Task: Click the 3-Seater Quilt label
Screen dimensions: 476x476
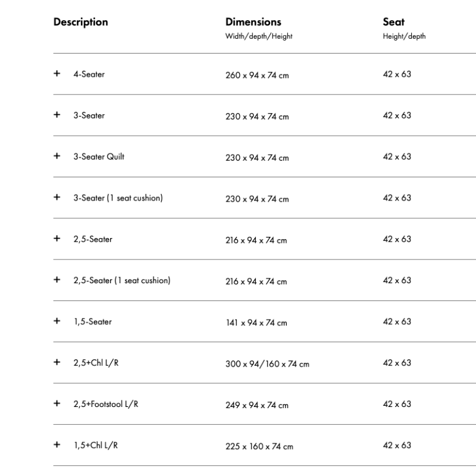Action: [x=99, y=156]
